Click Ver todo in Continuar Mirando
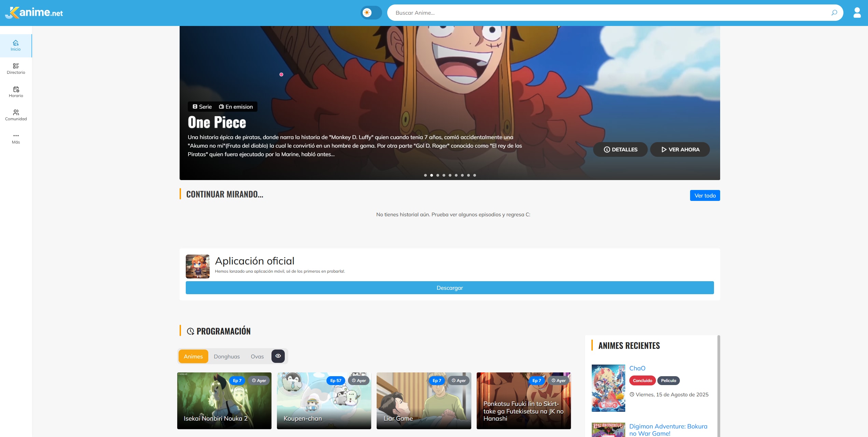The width and height of the screenshot is (868, 437). [x=705, y=195]
